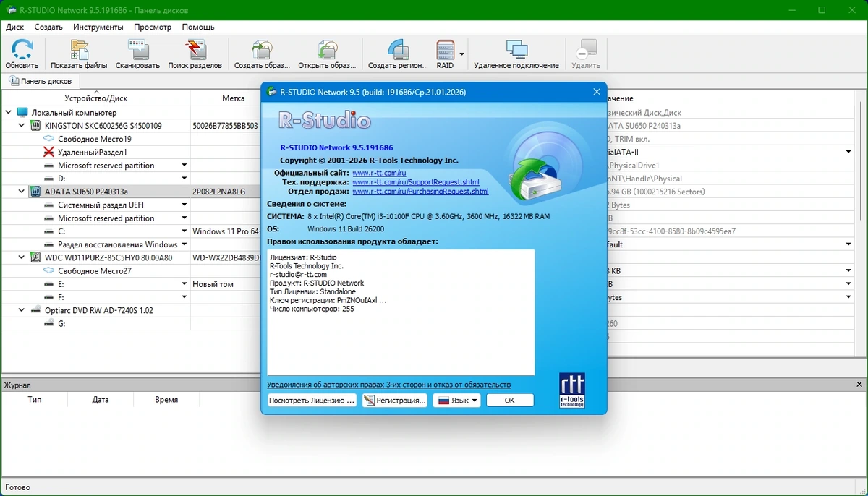
Task: Collapse the Optiarc DVD RW node
Action: [22, 310]
